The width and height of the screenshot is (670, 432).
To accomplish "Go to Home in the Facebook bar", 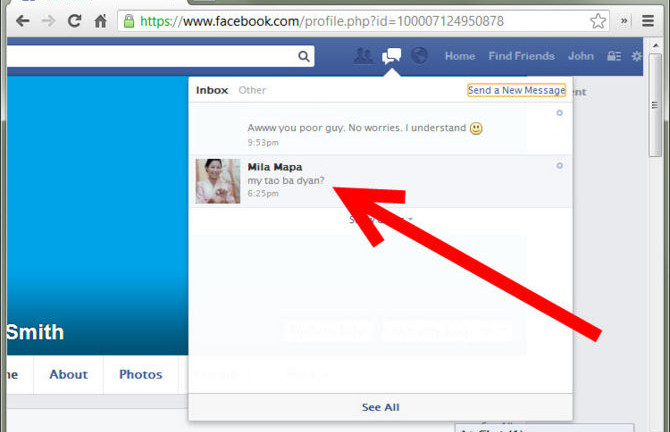I will pyautogui.click(x=460, y=56).
